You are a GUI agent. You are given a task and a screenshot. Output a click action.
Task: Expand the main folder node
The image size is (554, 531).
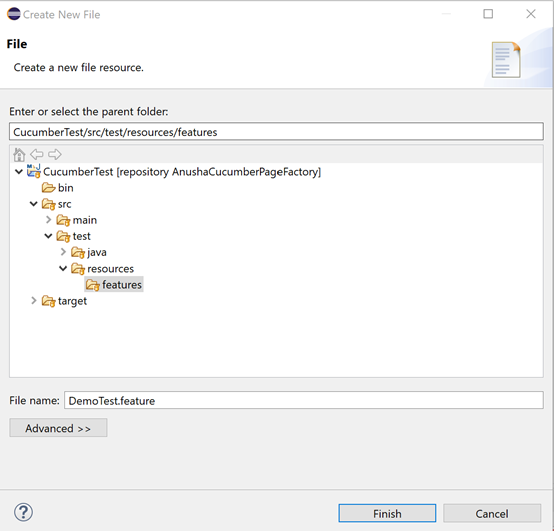click(49, 220)
